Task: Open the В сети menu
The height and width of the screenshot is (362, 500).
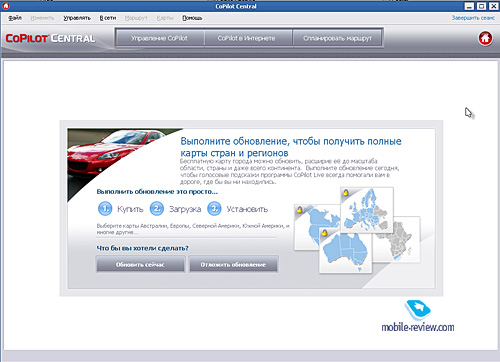Action: (x=108, y=18)
